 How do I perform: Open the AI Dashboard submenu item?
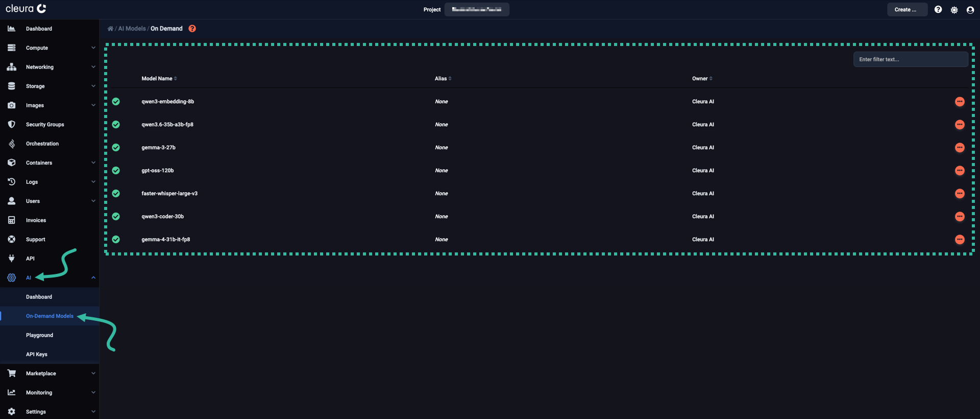[x=50, y=297]
